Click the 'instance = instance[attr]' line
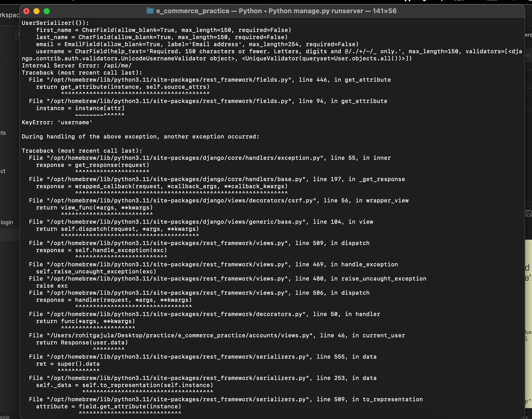This screenshot has height=419, width=532. (x=80, y=108)
